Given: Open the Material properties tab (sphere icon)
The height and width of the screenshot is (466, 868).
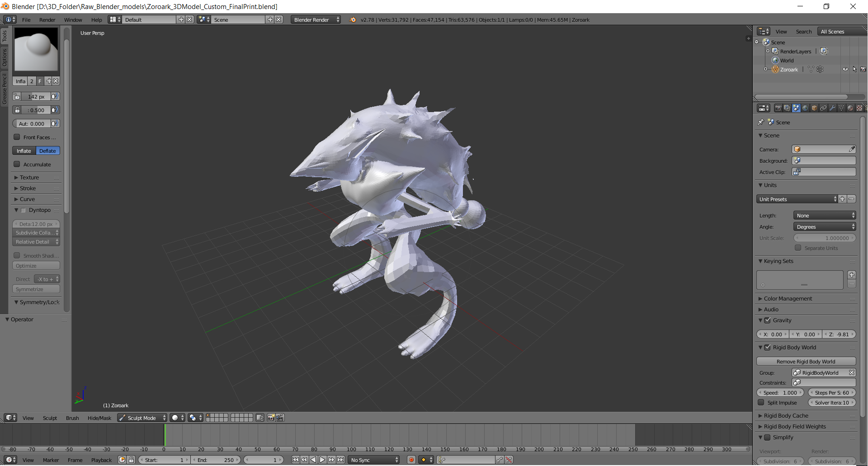Looking at the screenshot, I should coord(850,108).
